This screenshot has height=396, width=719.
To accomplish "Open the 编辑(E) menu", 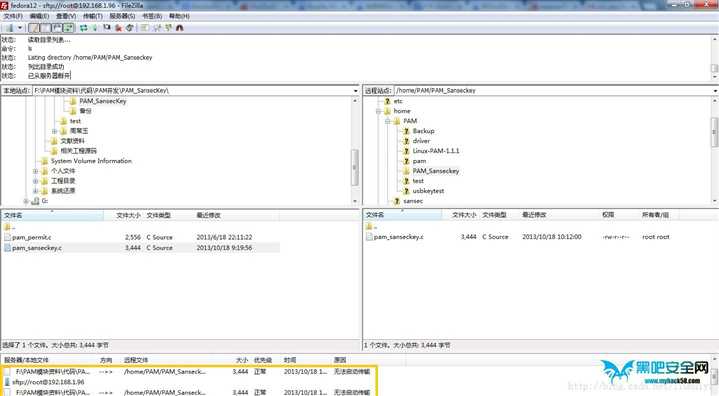I will [39, 16].
